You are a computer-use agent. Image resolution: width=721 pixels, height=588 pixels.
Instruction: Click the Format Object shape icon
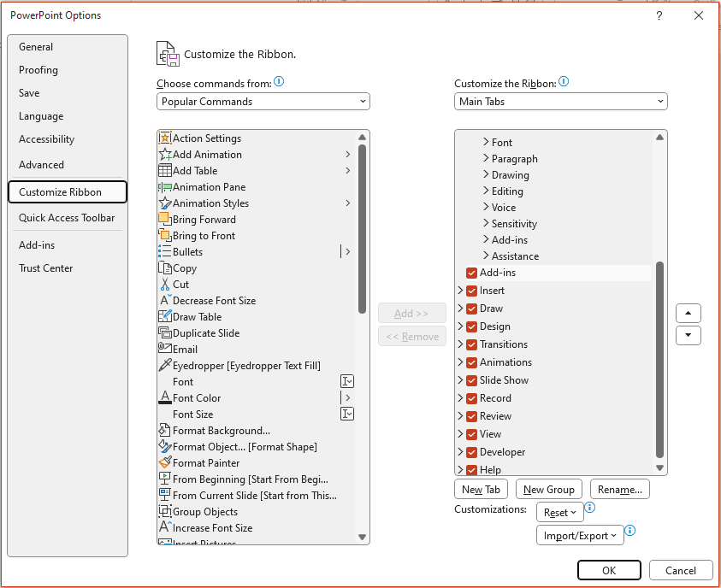(x=164, y=446)
